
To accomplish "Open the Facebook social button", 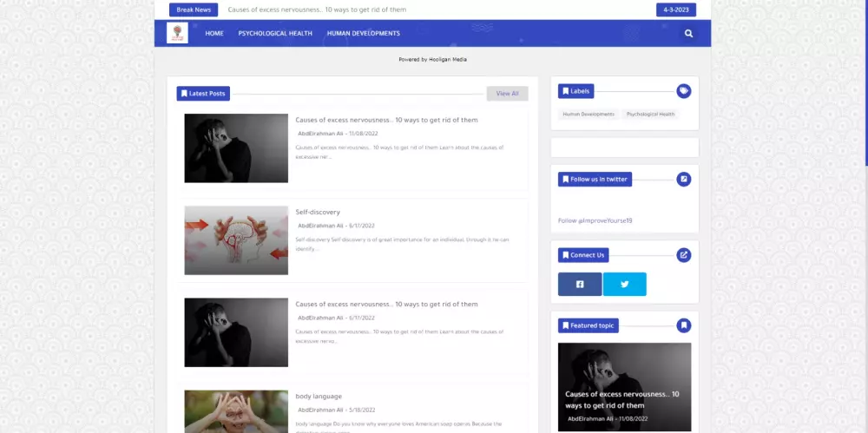I will click(x=580, y=284).
